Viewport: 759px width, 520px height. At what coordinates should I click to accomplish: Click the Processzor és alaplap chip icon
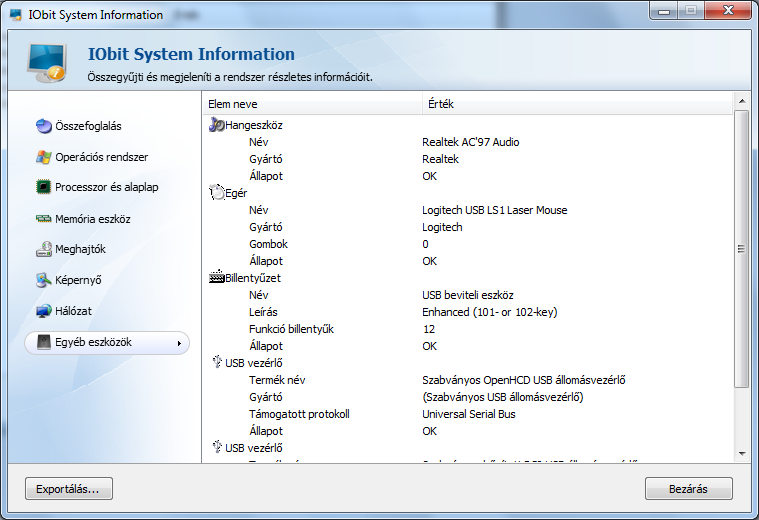44,187
